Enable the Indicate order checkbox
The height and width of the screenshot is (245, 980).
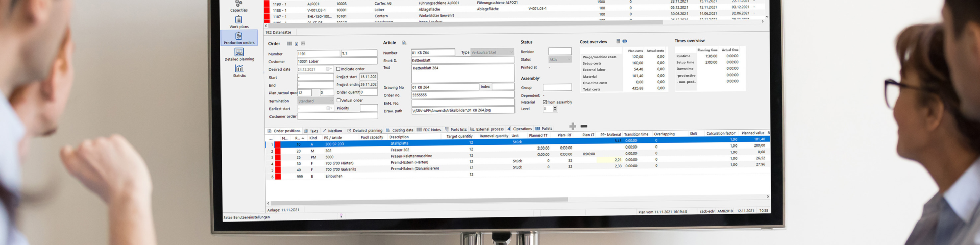pyautogui.click(x=338, y=69)
